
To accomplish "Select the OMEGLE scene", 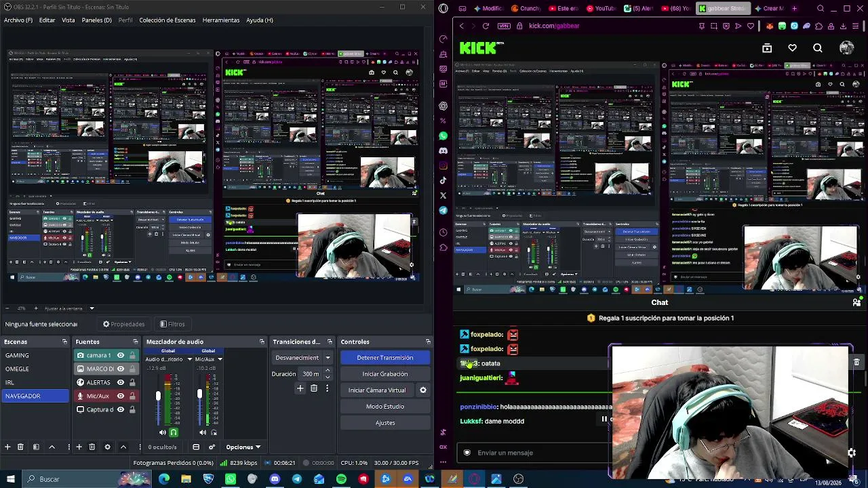I will tap(35, 369).
